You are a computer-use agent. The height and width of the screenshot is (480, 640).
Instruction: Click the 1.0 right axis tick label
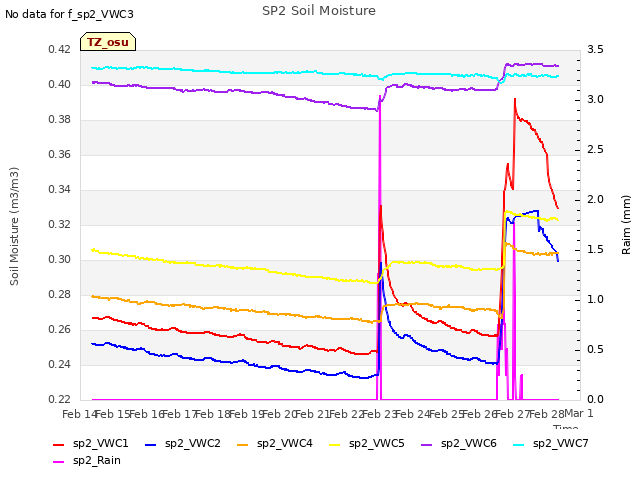click(x=595, y=299)
